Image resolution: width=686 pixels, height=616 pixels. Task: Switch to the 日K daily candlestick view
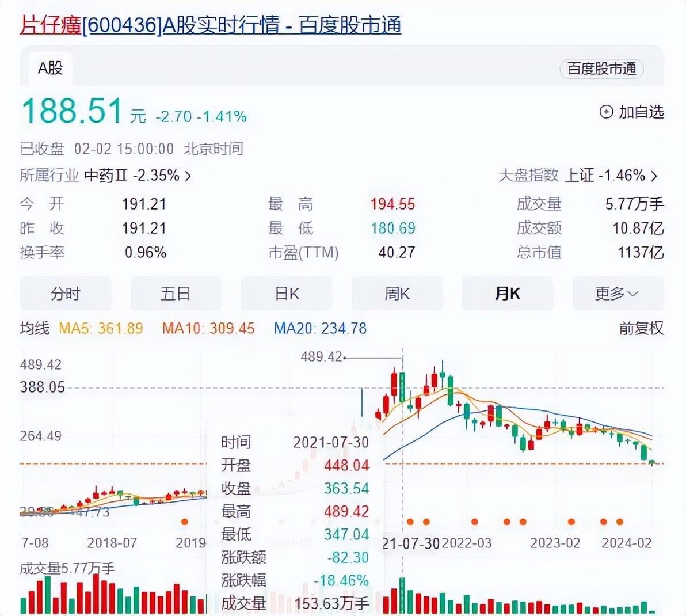tap(287, 294)
